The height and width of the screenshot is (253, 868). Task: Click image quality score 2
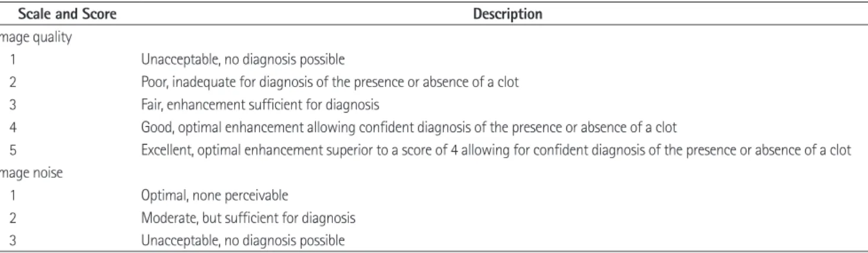coord(12,82)
